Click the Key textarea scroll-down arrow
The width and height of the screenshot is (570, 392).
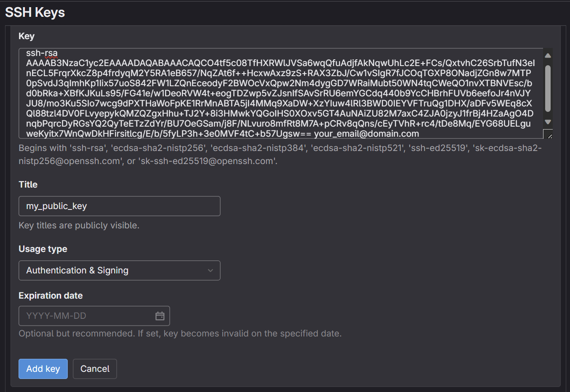click(x=548, y=122)
